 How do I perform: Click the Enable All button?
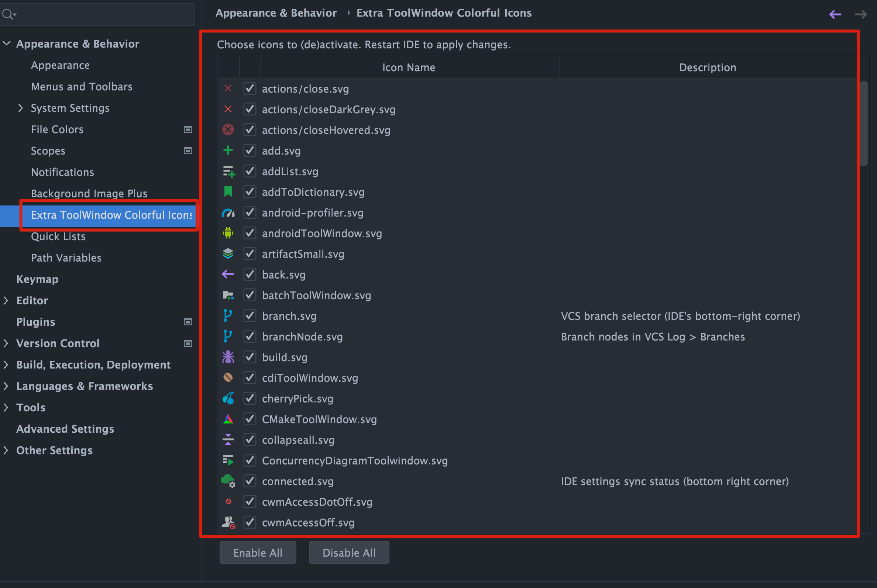point(258,552)
